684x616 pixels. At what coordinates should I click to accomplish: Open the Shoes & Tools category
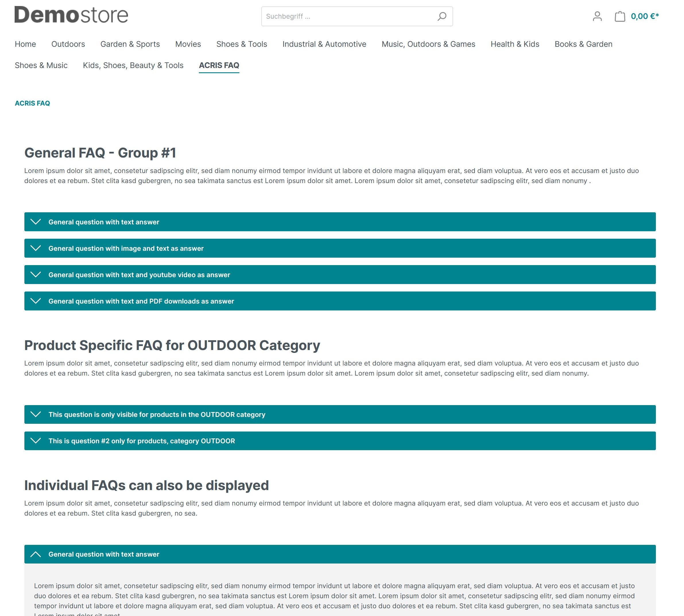pos(241,44)
